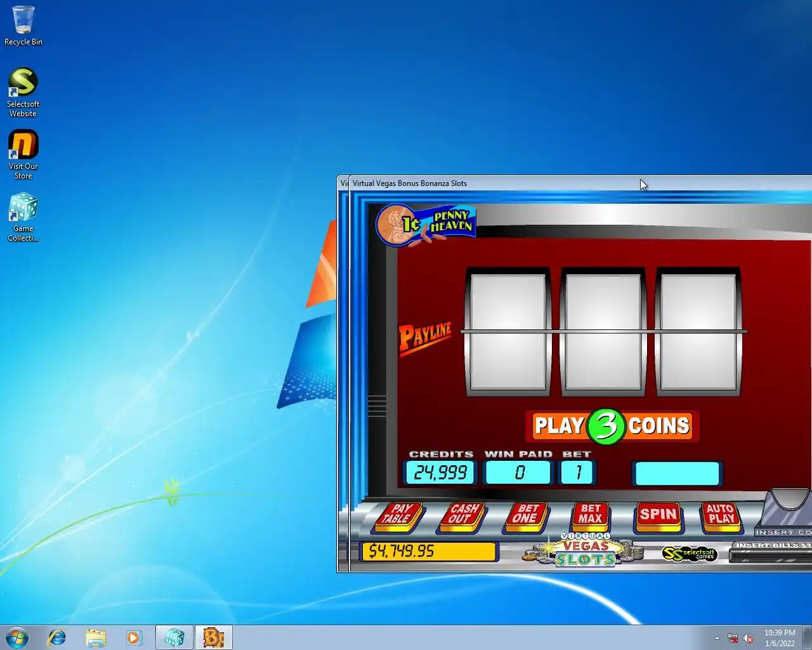The image size is (812, 650).
Task: Click the $4,749.95 bankroll display
Action: pyautogui.click(x=428, y=551)
